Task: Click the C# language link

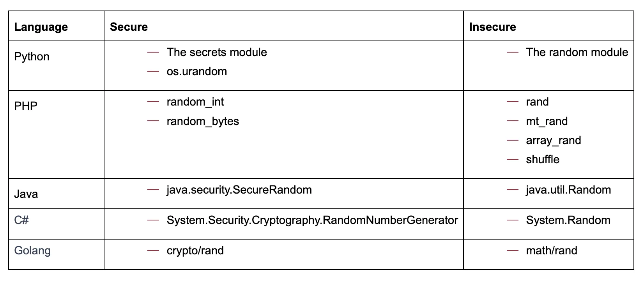Action: [x=21, y=220]
